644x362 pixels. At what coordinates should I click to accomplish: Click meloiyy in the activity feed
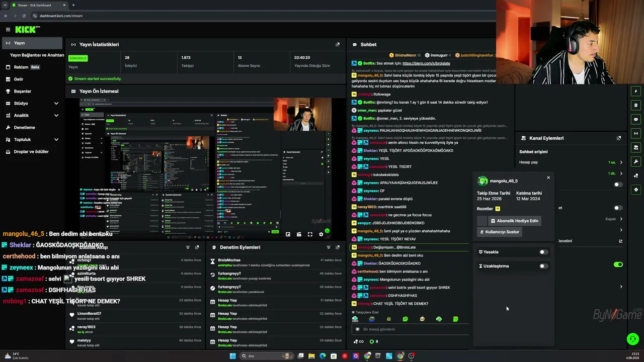[85, 340]
